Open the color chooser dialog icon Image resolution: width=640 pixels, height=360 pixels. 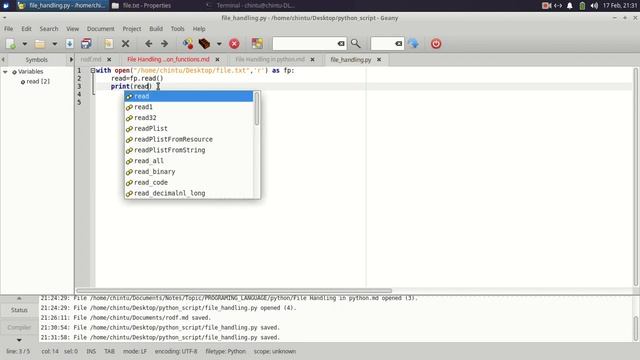257,44
